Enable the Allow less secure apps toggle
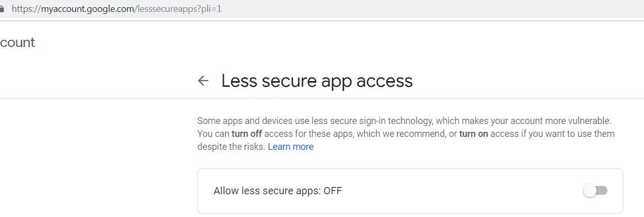The width and height of the screenshot is (644, 217). (595, 191)
